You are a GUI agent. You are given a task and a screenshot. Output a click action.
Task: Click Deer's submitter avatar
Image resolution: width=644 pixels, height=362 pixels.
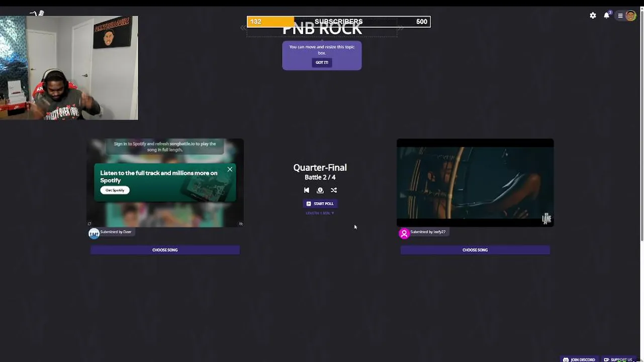point(94,233)
